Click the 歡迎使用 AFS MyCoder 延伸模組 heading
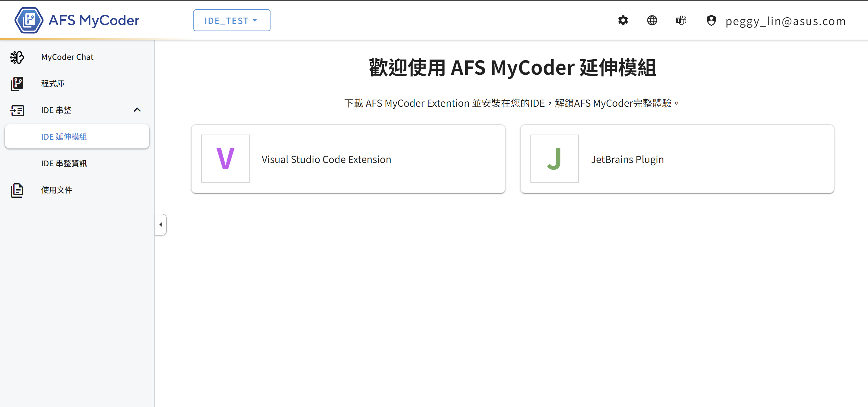The height and width of the screenshot is (407, 868). coord(513,68)
